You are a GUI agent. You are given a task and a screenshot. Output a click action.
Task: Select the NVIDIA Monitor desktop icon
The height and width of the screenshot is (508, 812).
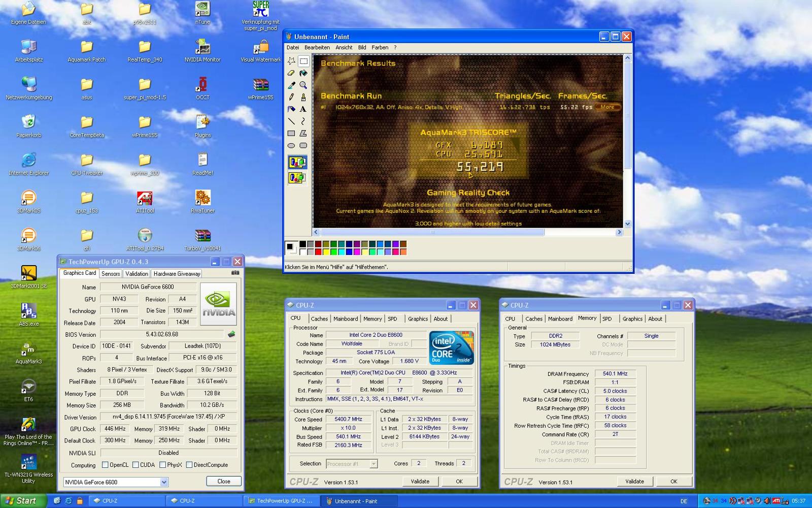[202, 50]
